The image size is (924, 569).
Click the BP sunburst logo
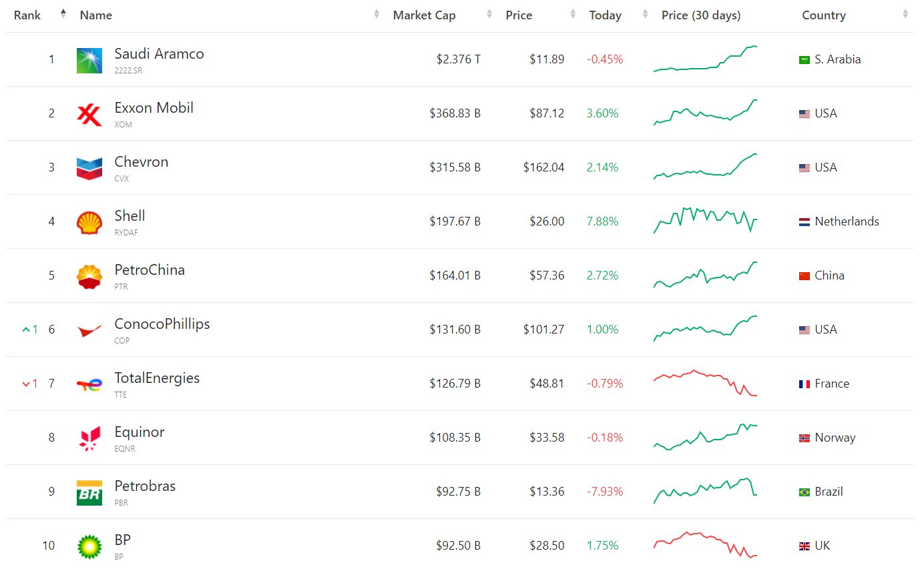(89, 546)
